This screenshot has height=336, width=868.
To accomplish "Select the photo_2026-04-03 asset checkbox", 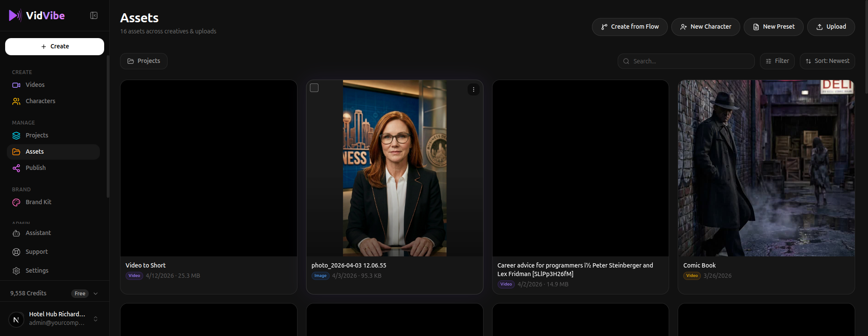I will click(314, 88).
